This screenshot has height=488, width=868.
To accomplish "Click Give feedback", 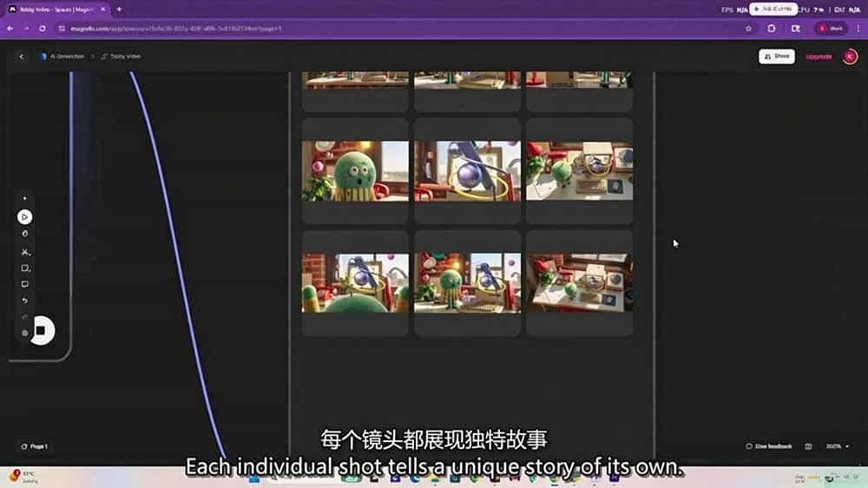I will pos(769,446).
